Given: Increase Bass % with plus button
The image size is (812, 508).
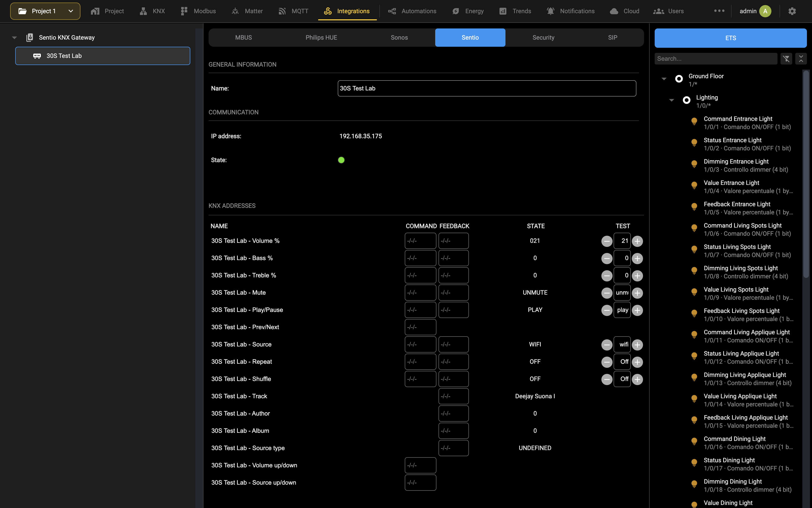Looking at the screenshot, I should point(637,258).
